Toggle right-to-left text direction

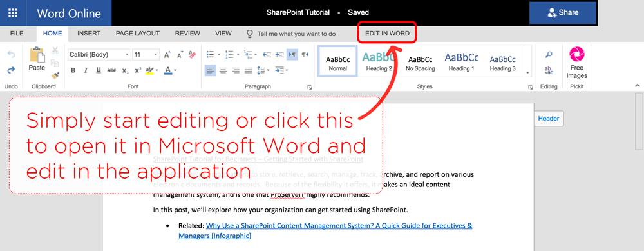tap(305, 54)
